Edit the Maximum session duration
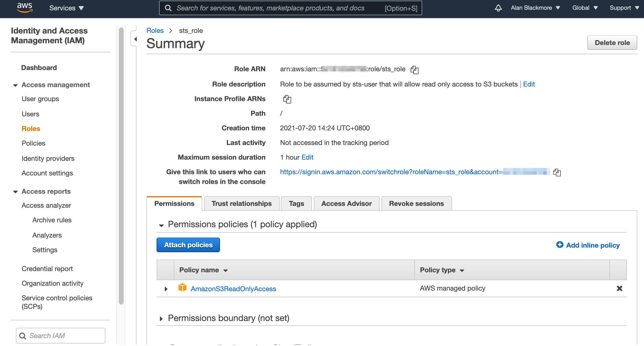 pyautogui.click(x=307, y=157)
